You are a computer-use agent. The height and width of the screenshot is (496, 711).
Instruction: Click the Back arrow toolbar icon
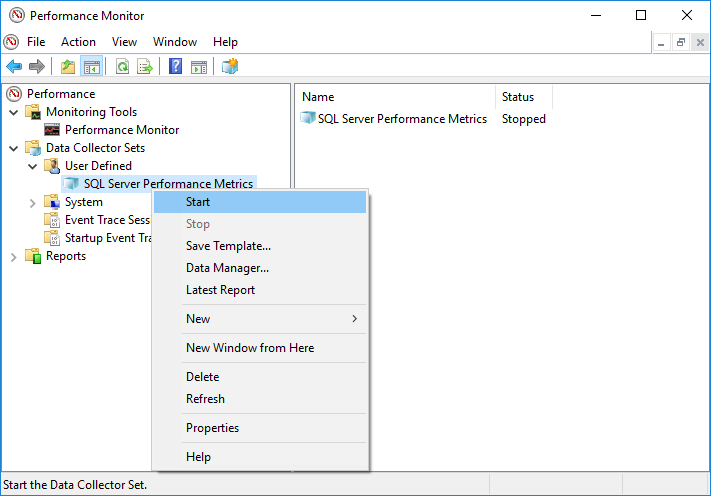(x=14, y=67)
